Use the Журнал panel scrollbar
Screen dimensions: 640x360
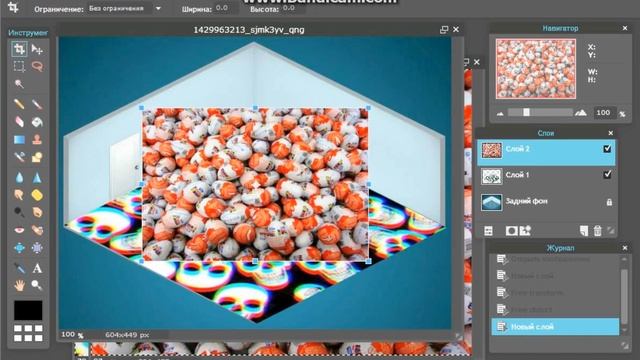point(624,296)
